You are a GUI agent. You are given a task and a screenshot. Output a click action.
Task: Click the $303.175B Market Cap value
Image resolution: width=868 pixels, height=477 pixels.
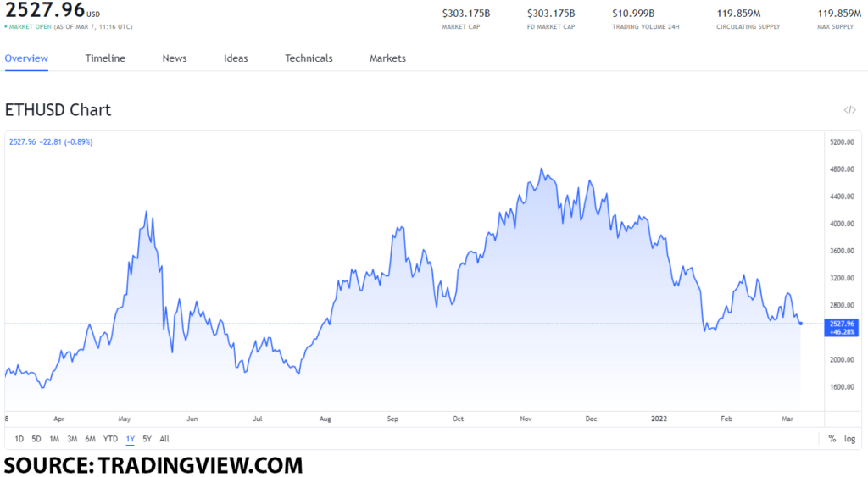pos(466,13)
